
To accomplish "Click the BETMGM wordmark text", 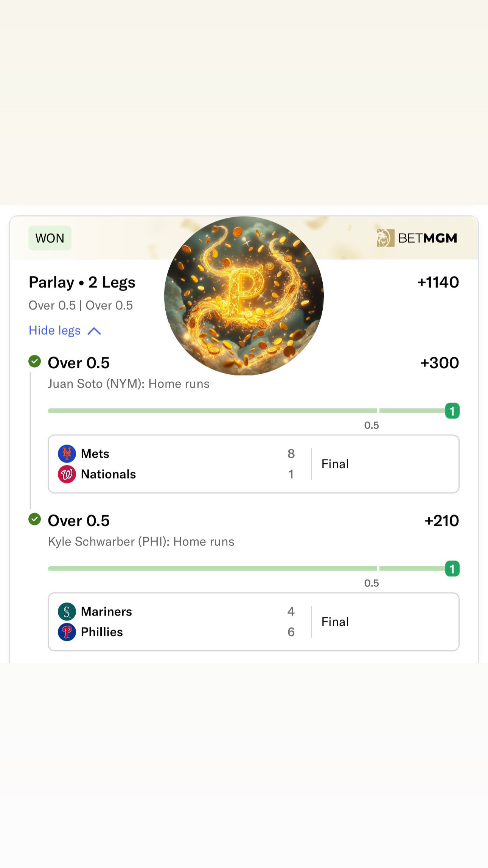I will [427, 238].
